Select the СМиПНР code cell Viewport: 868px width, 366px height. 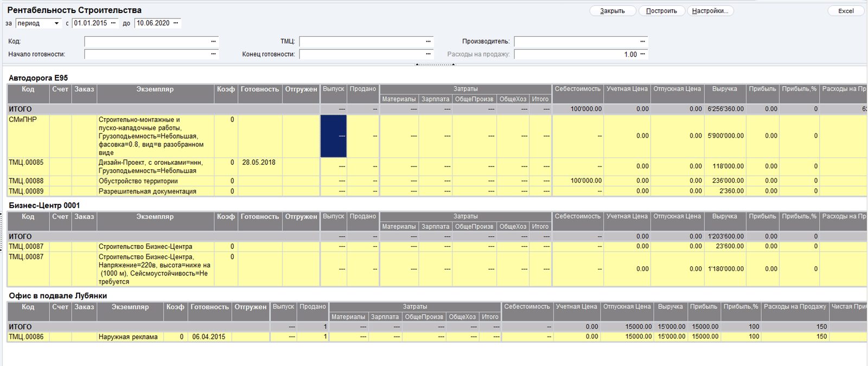point(28,136)
